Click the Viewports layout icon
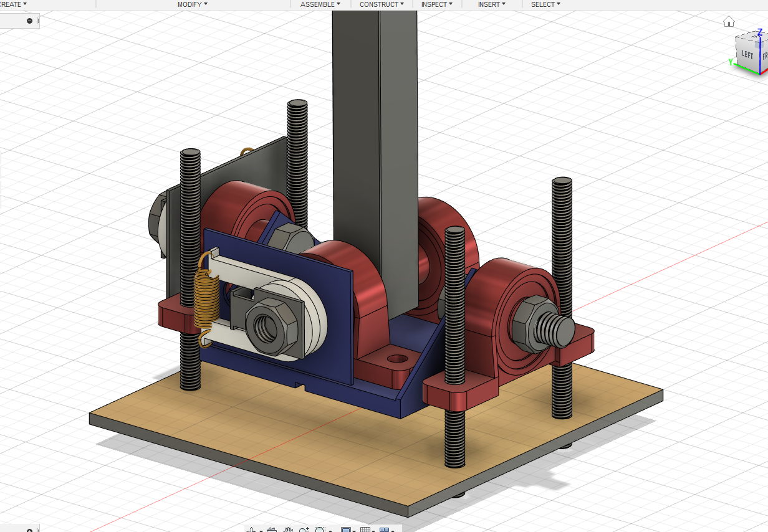The image size is (768, 532). (x=385, y=530)
